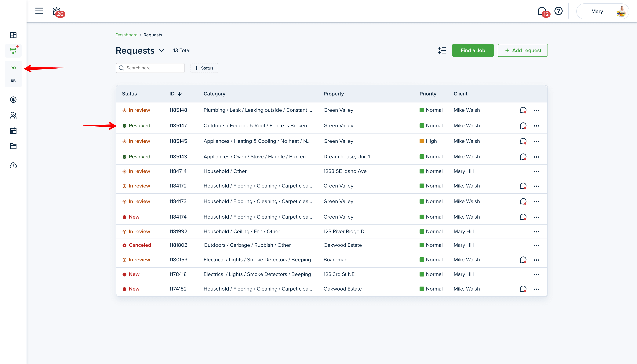Open the contacts people icon in sidebar
Viewport: 637px width, 364px height.
coord(13,115)
